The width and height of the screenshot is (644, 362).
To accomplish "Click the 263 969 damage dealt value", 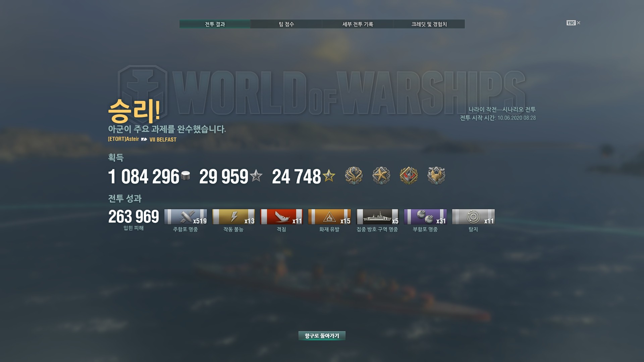I will [133, 217].
